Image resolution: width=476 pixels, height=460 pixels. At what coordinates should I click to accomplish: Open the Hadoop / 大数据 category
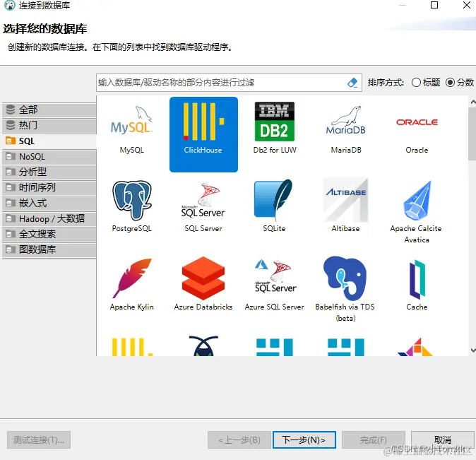coord(49,219)
